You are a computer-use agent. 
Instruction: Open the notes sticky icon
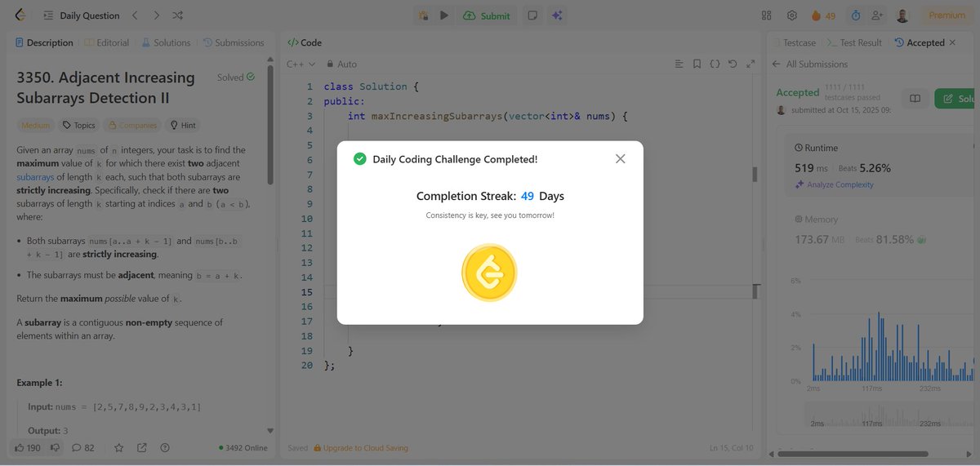tap(532, 16)
